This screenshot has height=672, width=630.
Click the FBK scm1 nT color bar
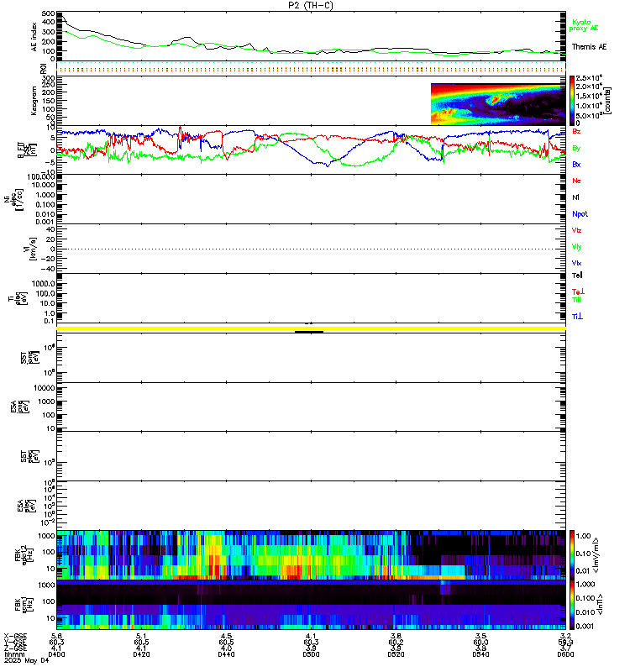[572, 605]
